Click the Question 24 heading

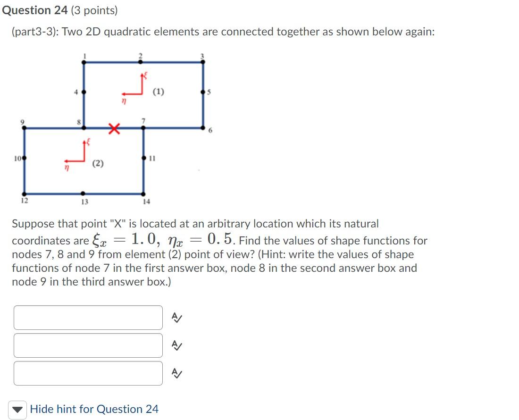pos(35,10)
